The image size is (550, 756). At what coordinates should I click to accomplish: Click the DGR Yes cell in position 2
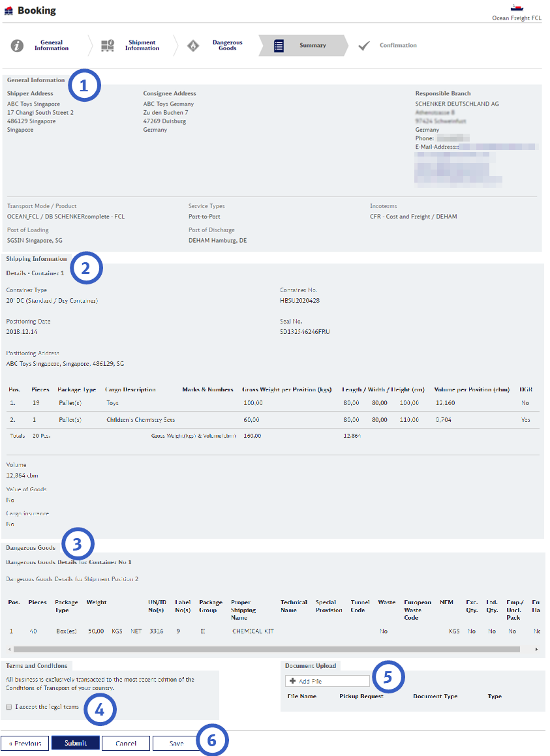click(525, 420)
